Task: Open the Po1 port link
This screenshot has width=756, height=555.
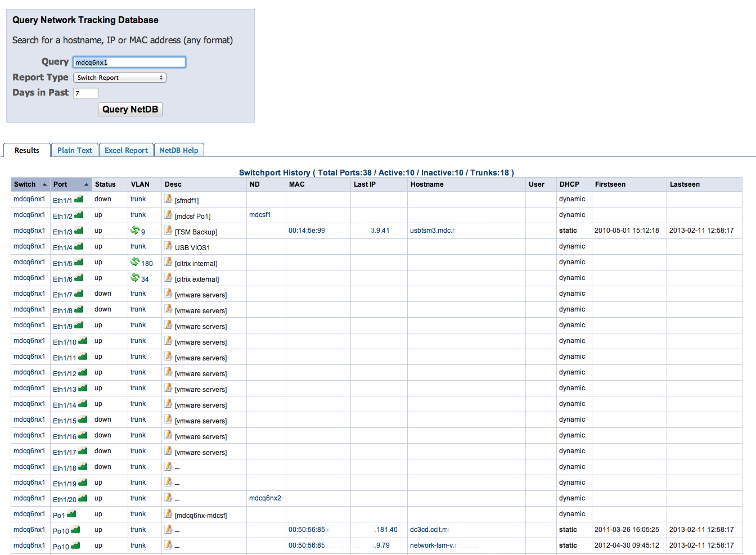Action: [59, 515]
